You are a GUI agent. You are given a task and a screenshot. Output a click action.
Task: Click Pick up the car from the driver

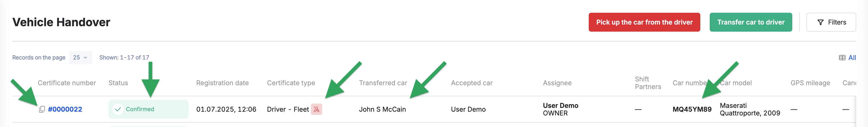point(644,22)
